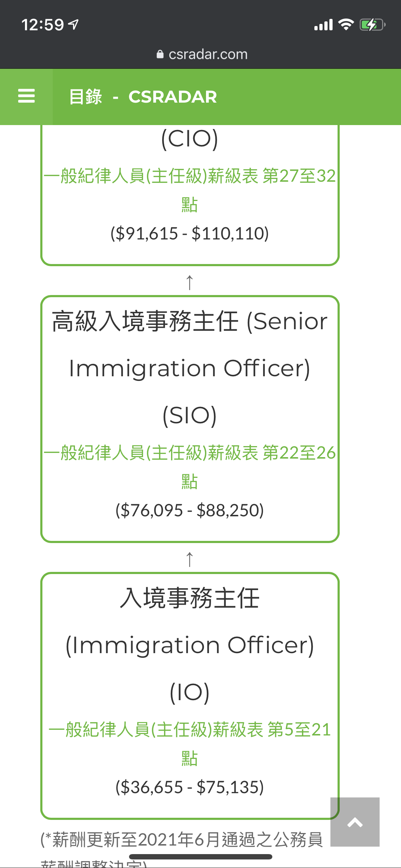Tap the battery charging status icon
The width and height of the screenshot is (401, 868).
click(x=372, y=25)
